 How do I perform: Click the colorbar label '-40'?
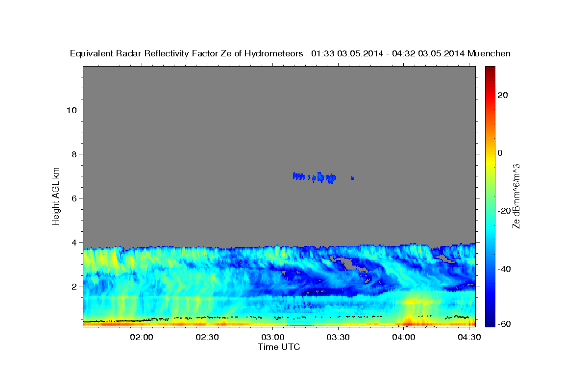click(505, 269)
